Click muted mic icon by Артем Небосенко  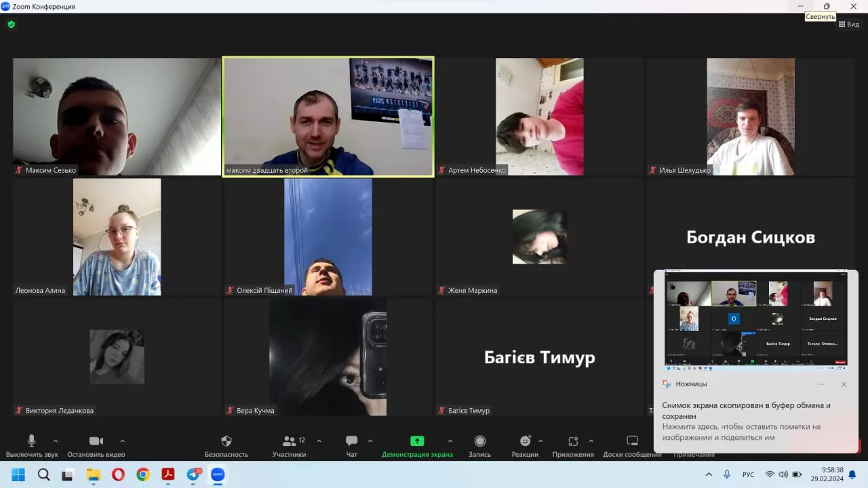[442, 170]
